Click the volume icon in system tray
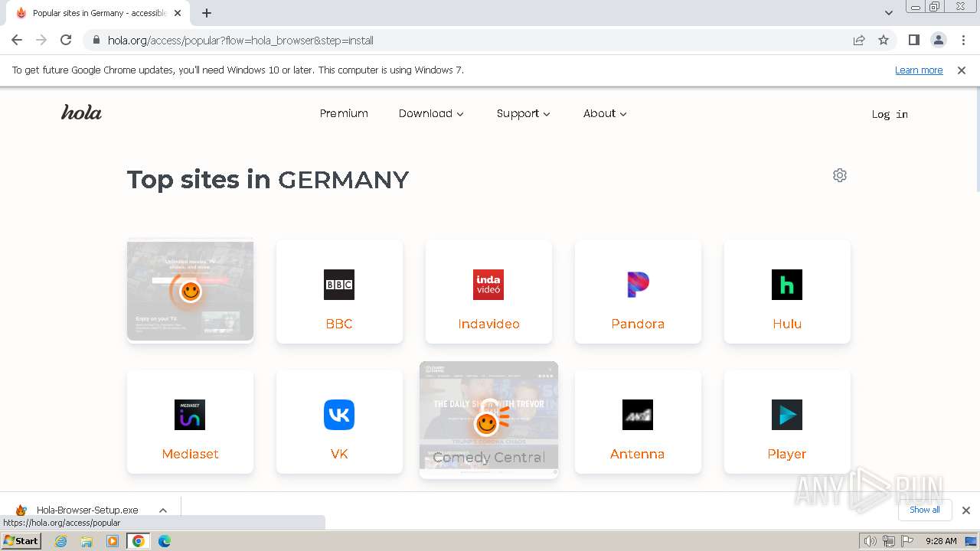 (x=871, y=541)
